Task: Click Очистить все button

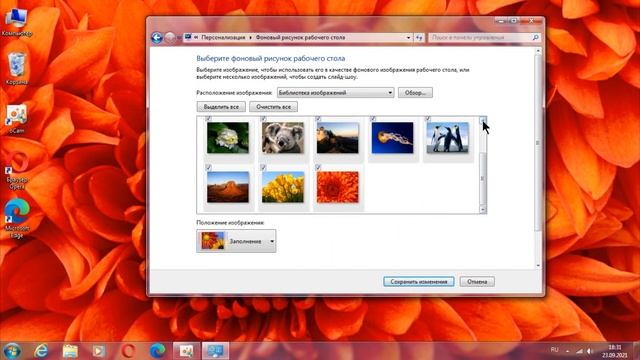Action: (273, 107)
